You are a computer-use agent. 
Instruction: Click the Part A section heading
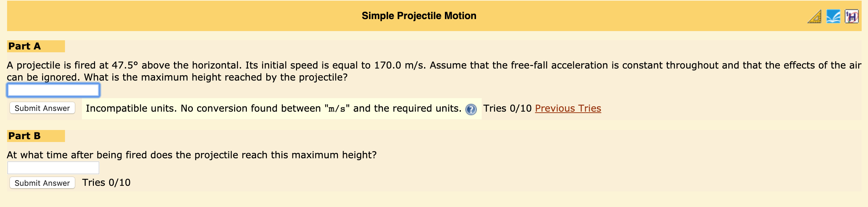pos(25,46)
